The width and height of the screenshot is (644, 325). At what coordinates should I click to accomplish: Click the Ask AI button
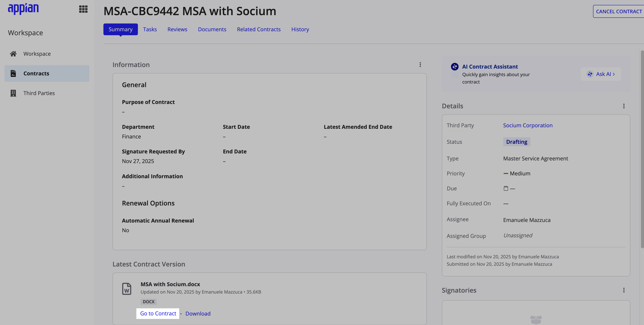601,74
